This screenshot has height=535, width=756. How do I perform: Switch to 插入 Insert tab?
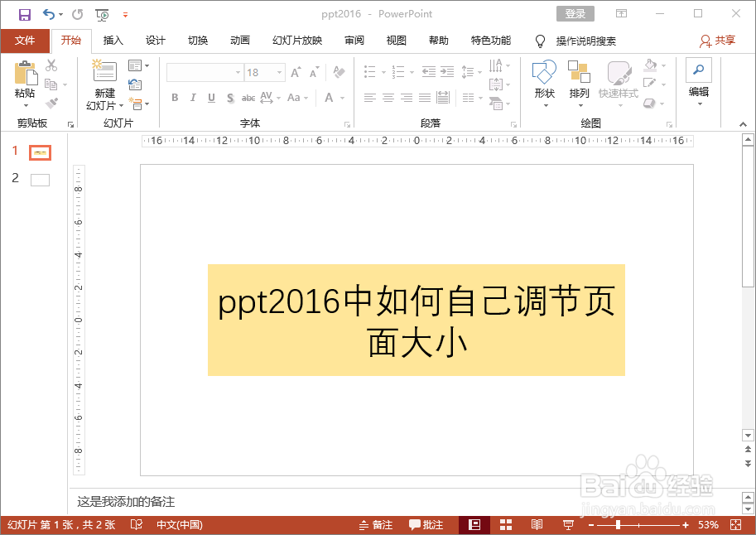point(113,41)
